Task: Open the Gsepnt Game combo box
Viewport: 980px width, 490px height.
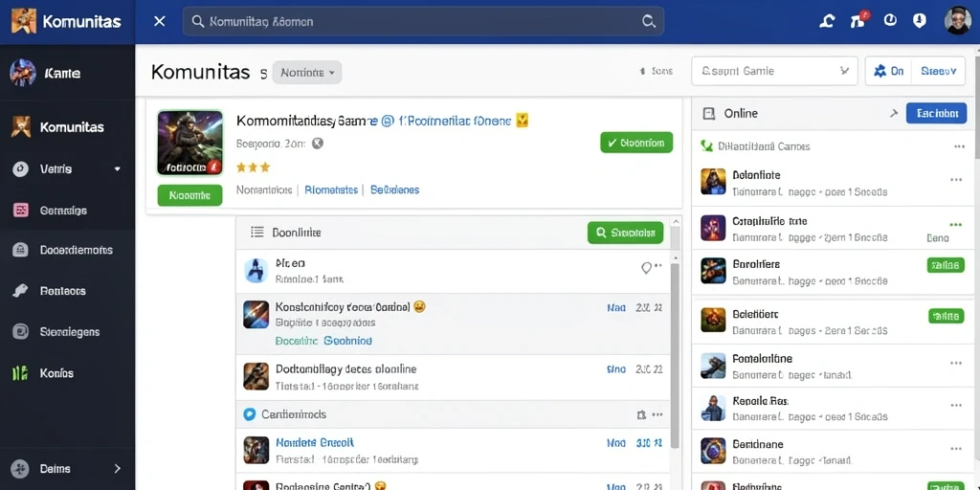Action: click(x=774, y=71)
